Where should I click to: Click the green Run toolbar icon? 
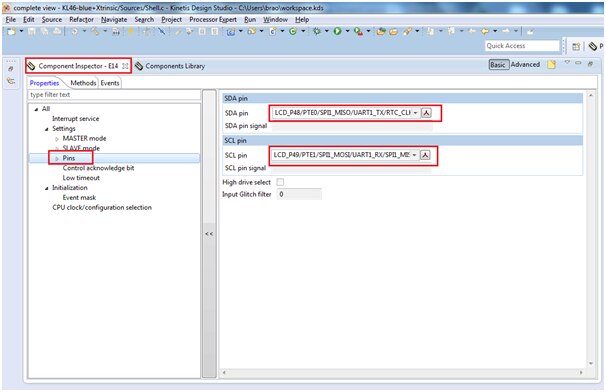click(x=337, y=32)
